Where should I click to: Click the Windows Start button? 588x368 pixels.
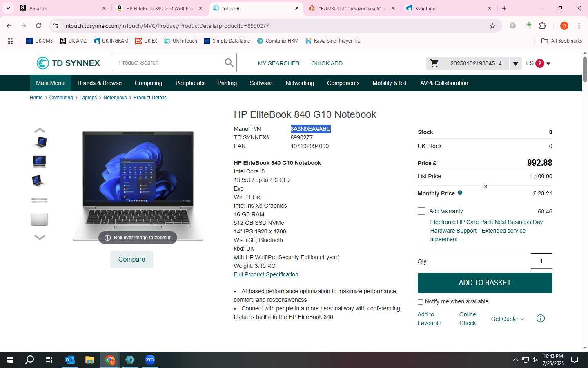[x=10, y=360]
